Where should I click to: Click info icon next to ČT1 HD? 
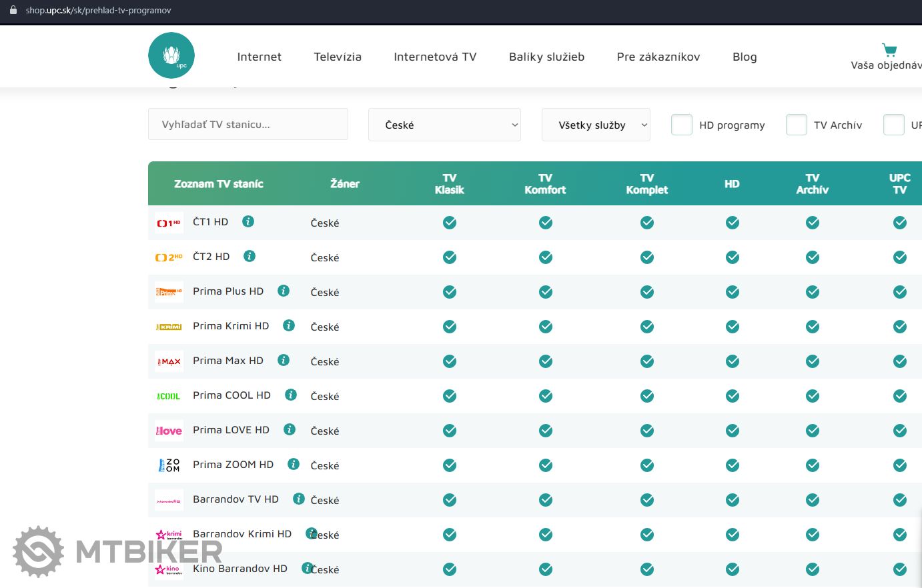248,221
